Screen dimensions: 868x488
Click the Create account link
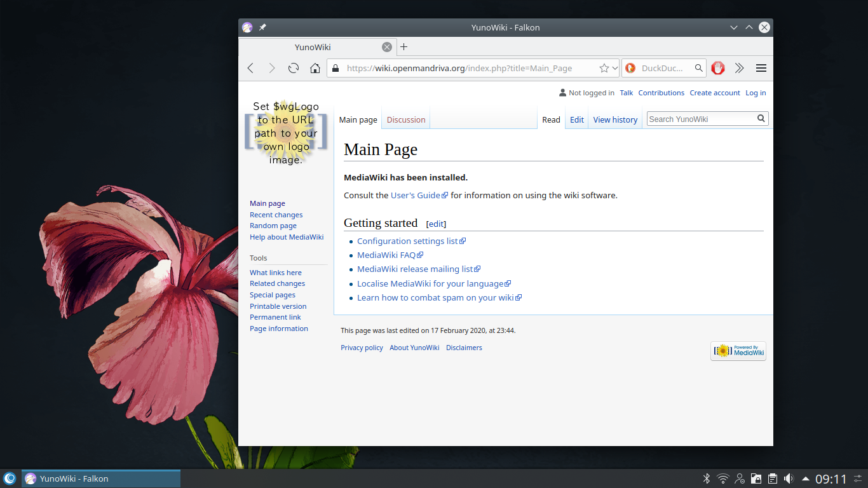point(715,93)
